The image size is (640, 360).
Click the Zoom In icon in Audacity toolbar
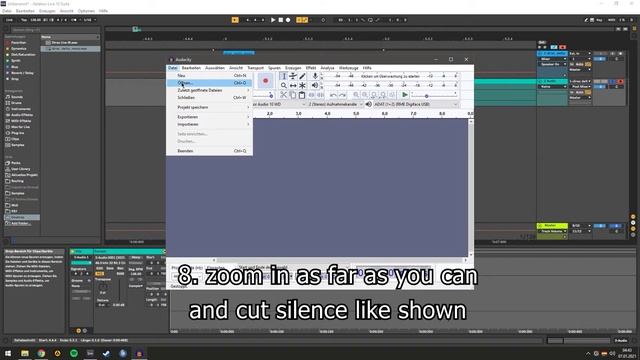coord(356,95)
